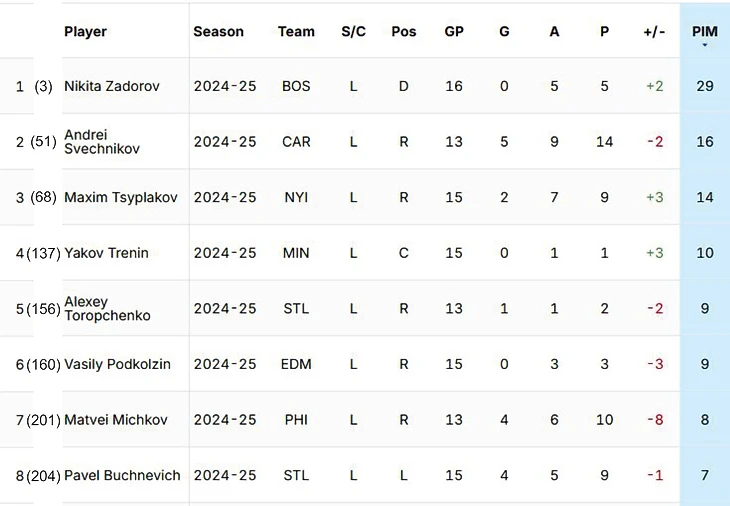Select Maxim Tsyplakov's name
The width and height of the screenshot is (730, 506).
121,197
